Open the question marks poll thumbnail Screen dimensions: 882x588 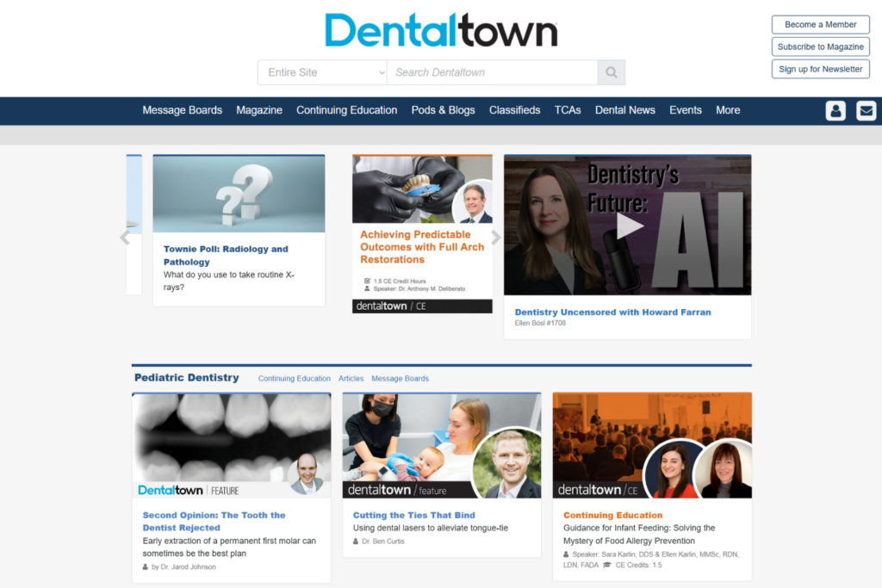coord(239,194)
